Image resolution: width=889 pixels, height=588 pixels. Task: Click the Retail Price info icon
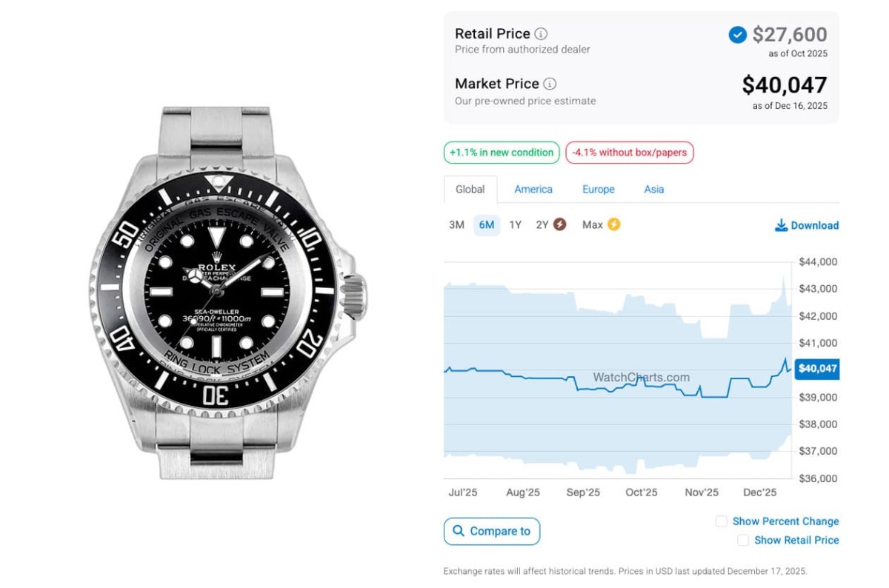[x=542, y=34]
